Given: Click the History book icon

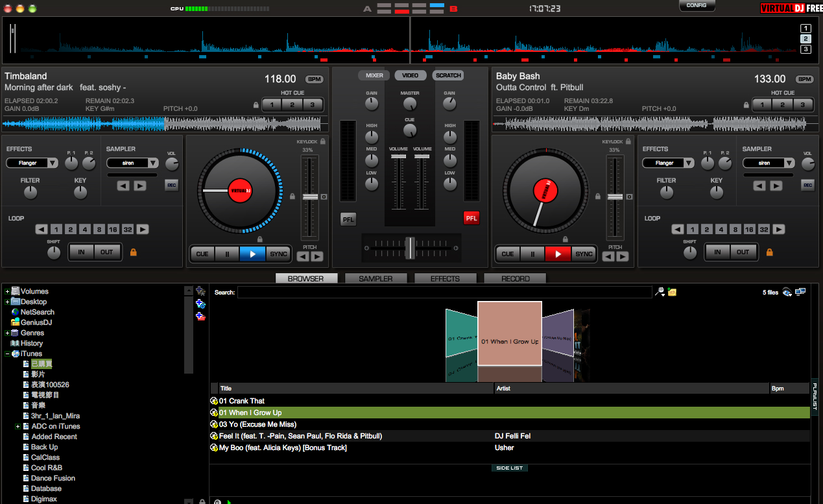Looking at the screenshot, I should coord(16,343).
